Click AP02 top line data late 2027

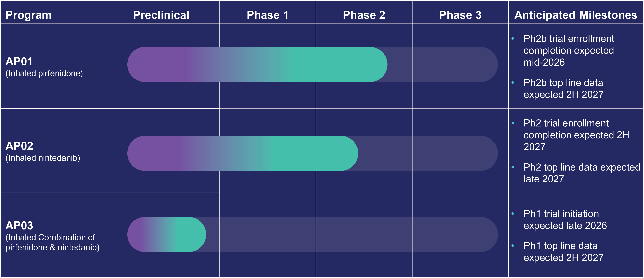point(582,173)
